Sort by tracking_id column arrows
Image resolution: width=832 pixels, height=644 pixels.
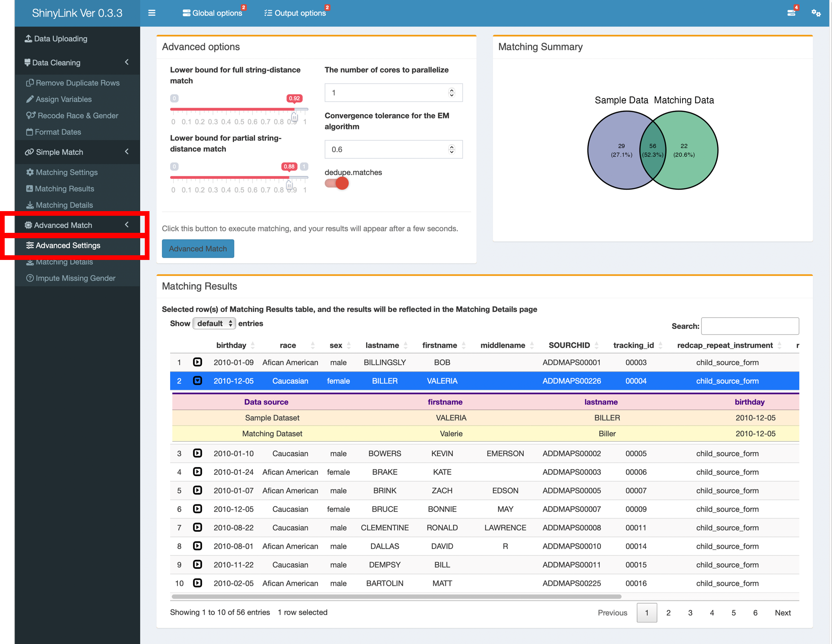pyautogui.click(x=660, y=345)
